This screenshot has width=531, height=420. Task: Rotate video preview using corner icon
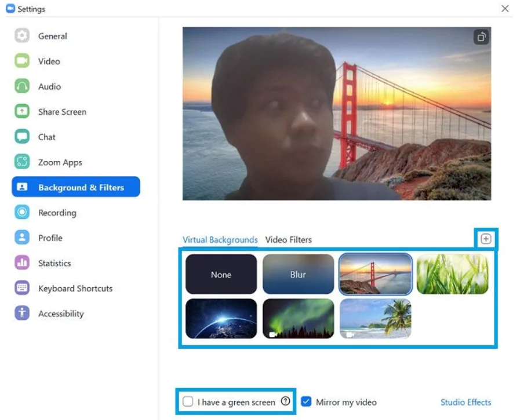(481, 37)
